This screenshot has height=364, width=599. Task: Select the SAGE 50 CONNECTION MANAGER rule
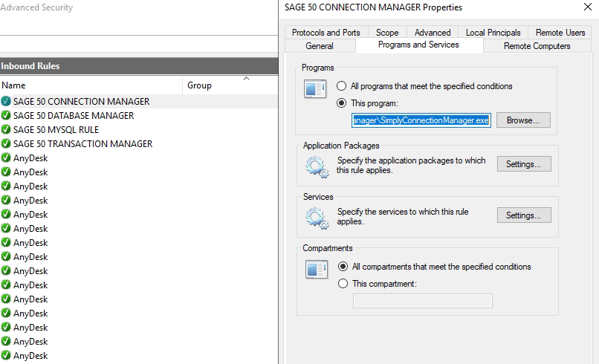[x=139, y=101]
